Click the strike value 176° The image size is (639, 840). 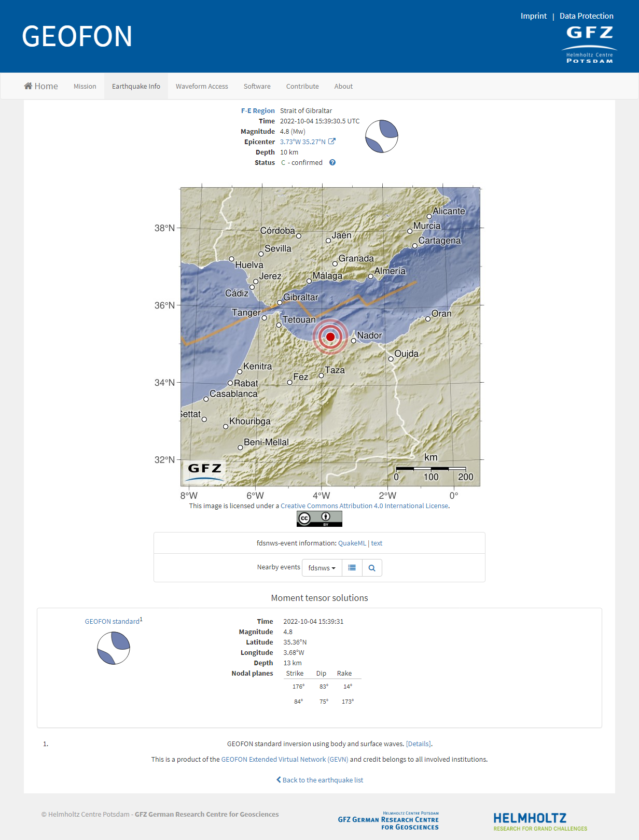pyautogui.click(x=298, y=687)
